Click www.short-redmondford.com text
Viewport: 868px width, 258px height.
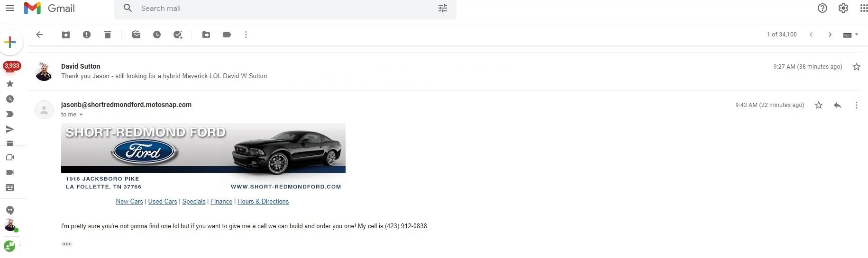pyautogui.click(x=286, y=187)
